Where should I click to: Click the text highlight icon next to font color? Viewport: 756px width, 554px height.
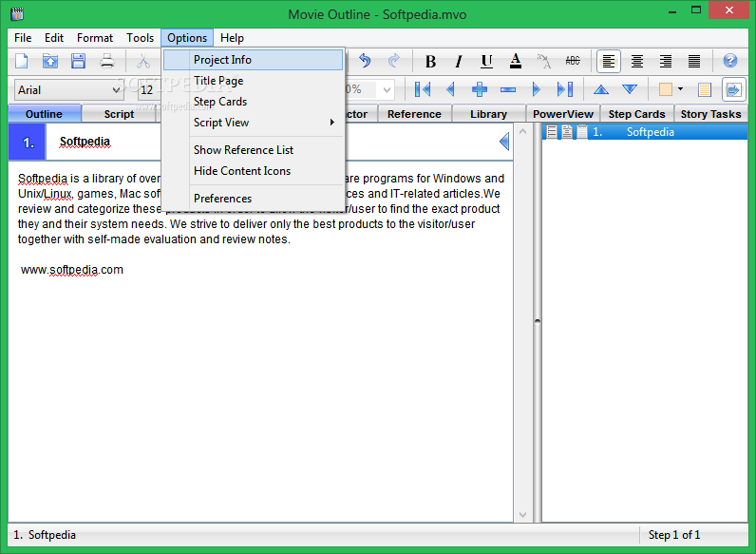[544, 61]
